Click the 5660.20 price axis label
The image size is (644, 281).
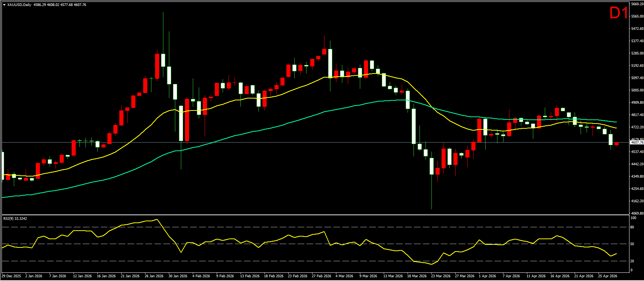pyautogui.click(x=637, y=4)
